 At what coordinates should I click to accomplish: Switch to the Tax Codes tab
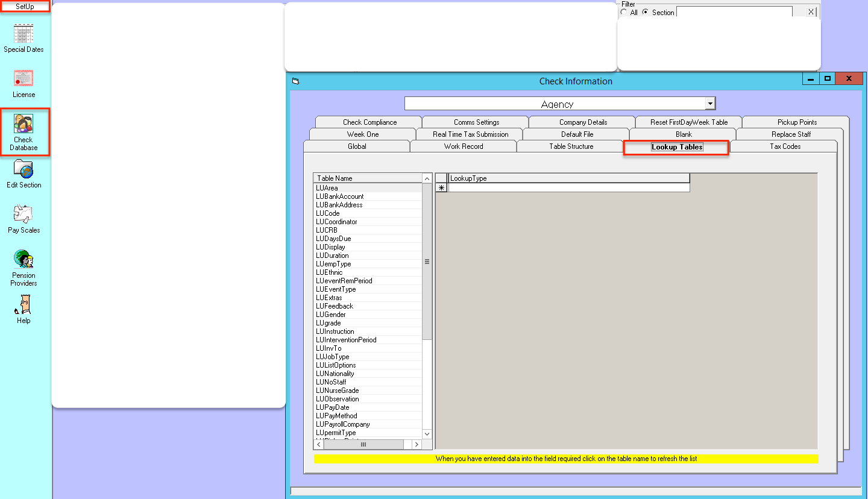(785, 146)
